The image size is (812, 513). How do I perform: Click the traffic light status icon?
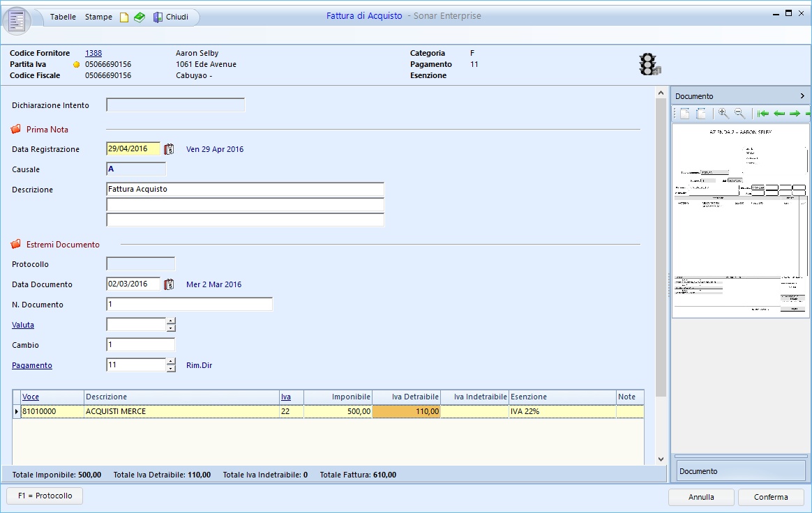click(649, 64)
